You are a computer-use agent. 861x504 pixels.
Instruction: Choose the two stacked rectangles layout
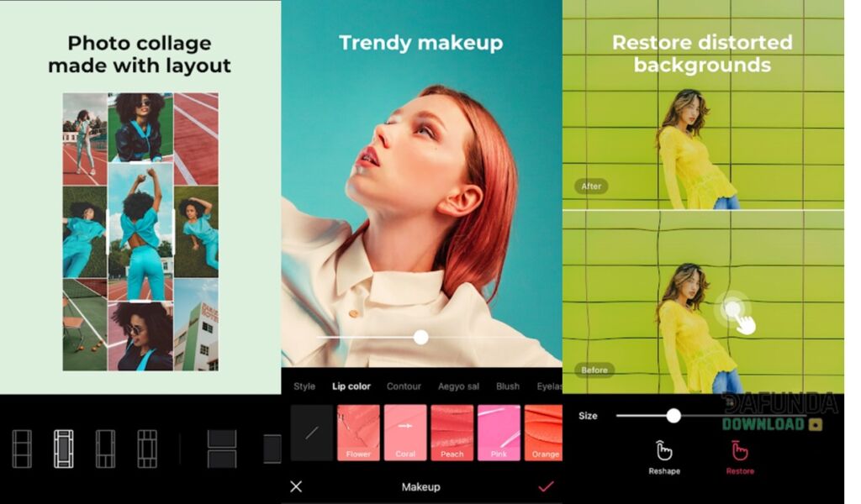(222, 449)
